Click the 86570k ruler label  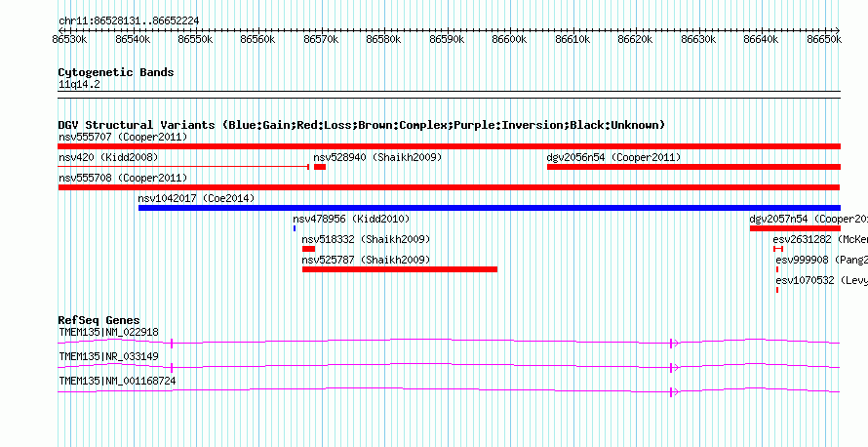(321, 40)
